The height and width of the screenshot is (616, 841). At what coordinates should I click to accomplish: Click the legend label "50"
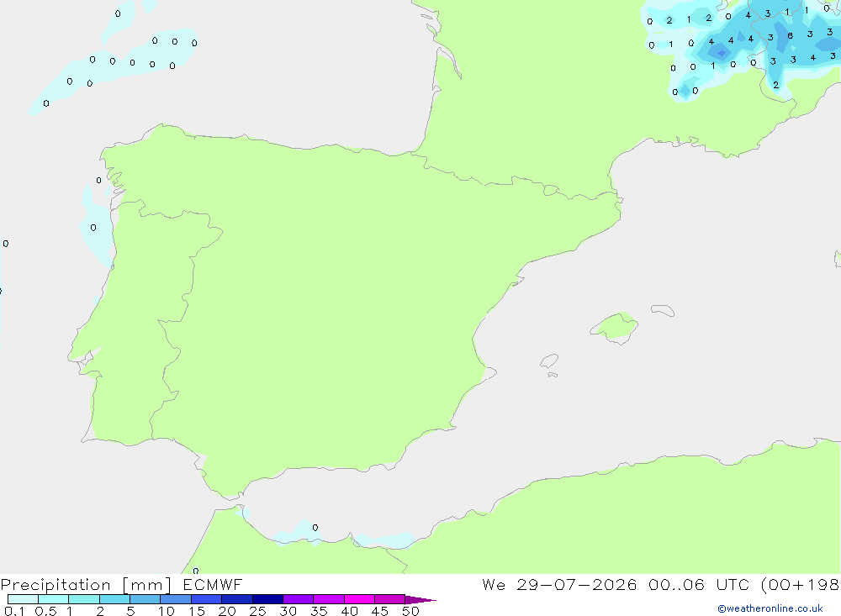(410, 611)
